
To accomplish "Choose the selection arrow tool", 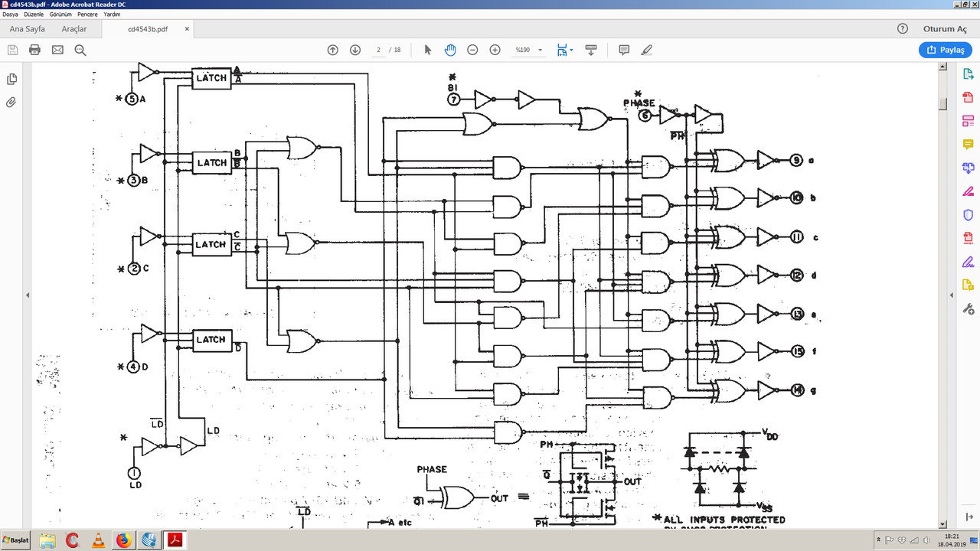I will click(x=428, y=50).
